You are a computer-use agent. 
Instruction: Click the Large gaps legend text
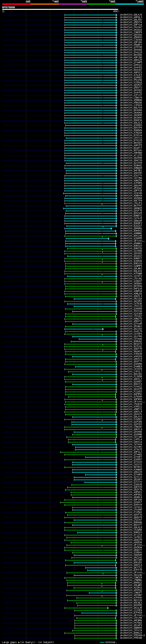point(28,642)
